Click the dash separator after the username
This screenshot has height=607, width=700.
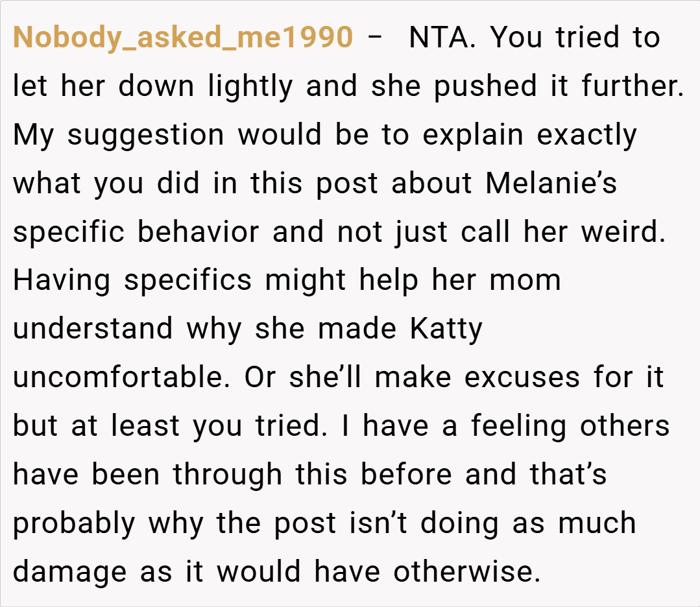pos(374,38)
